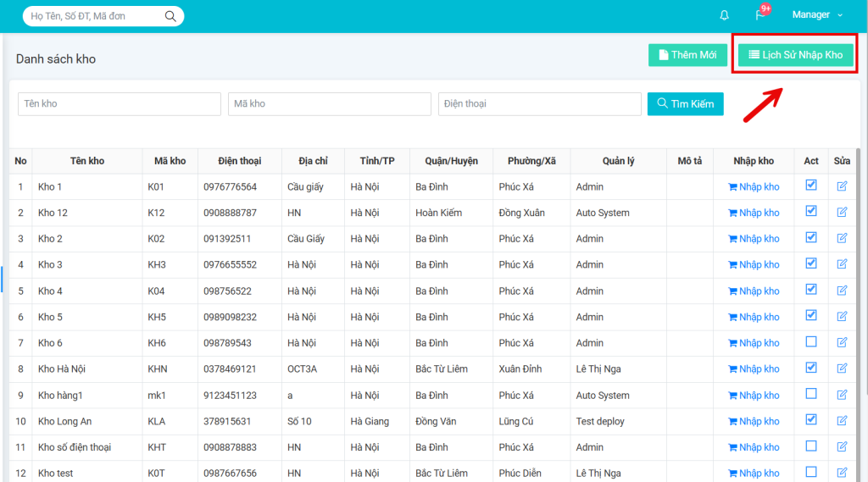Uncheck the Act checkbox for Kho 1
The width and height of the screenshot is (868, 482).
pyautogui.click(x=811, y=186)
